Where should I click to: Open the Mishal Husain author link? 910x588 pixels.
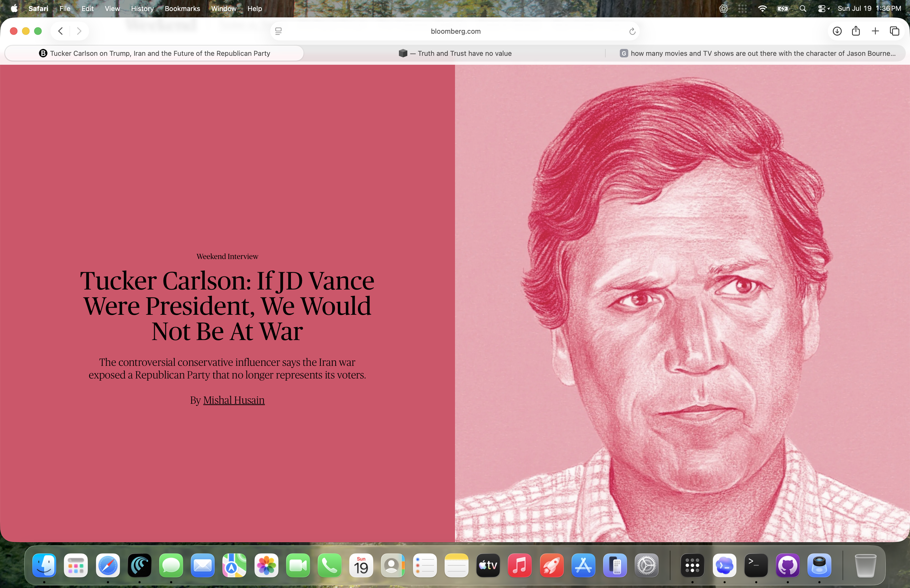[234, 400]
